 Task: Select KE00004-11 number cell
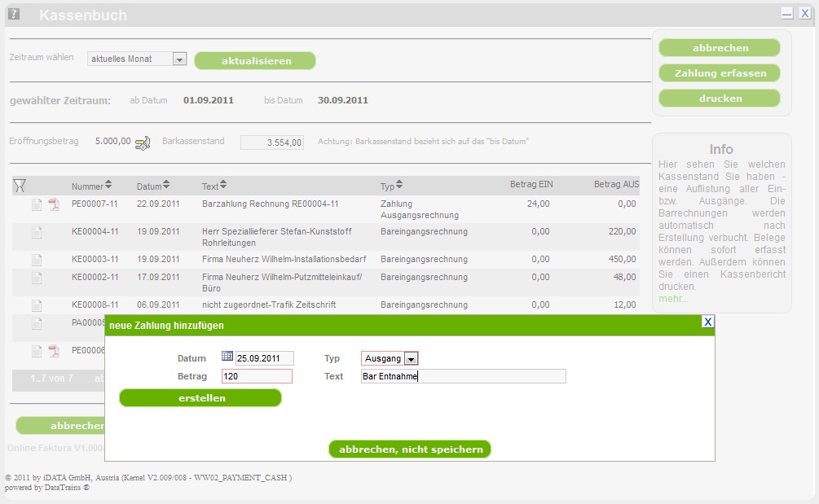tap(95, 232)
